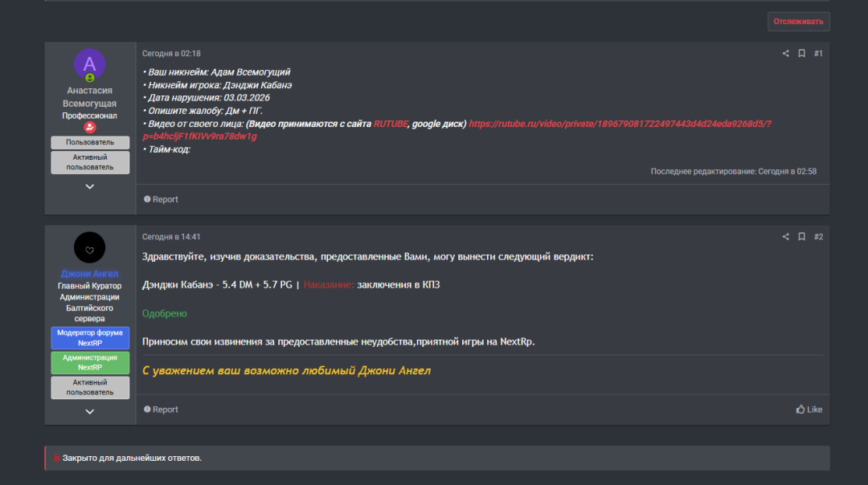Expand Джони Ангел's user info chevron

(x=90, y=411)
